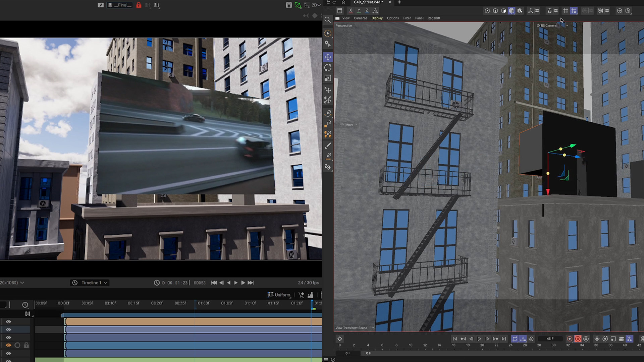The height and width of the screenshot is (362, 644).
Task: Play the compositor Timeline 1 preview
Action: pos(236,283)
